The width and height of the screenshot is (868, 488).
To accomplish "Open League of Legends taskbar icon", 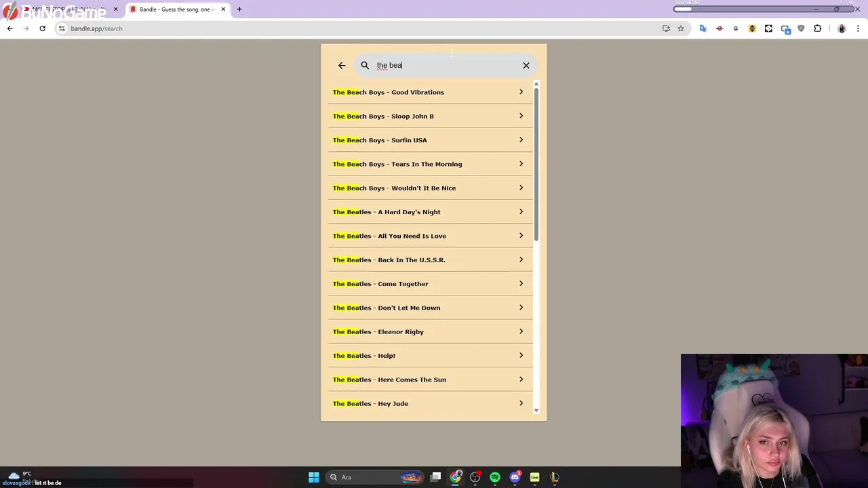I will [554, 477].
